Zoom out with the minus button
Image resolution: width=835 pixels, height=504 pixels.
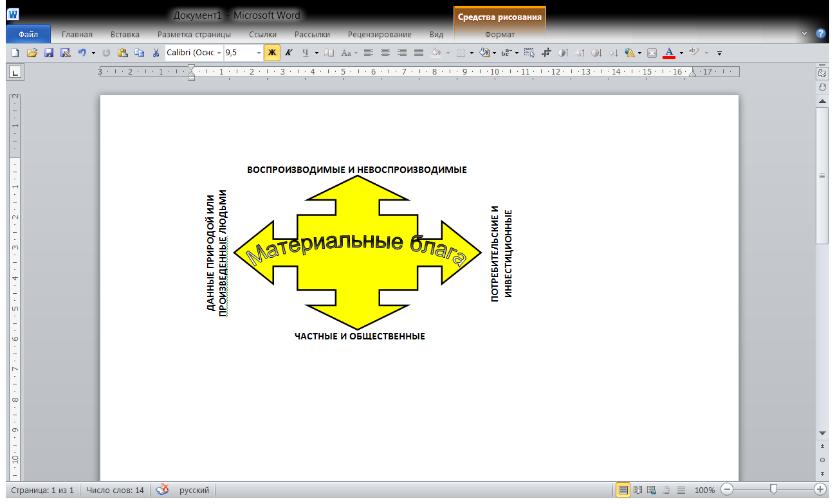726,490
